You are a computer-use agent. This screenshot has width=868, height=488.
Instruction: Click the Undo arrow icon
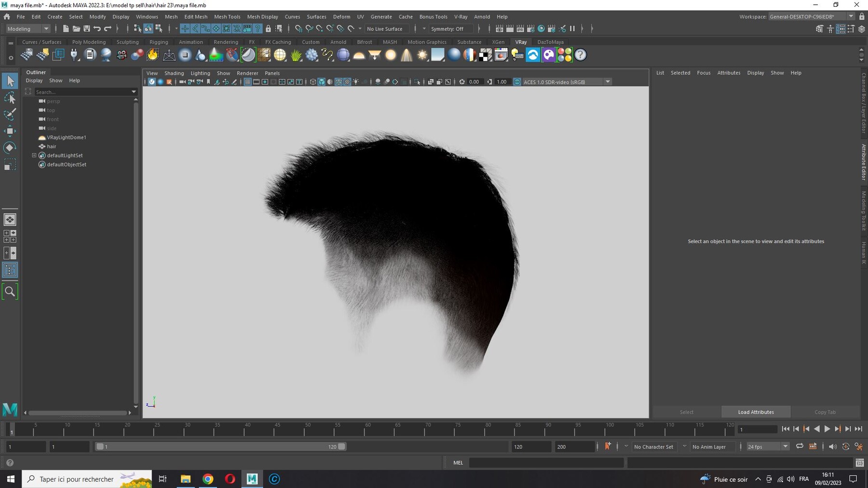point(97,29)
